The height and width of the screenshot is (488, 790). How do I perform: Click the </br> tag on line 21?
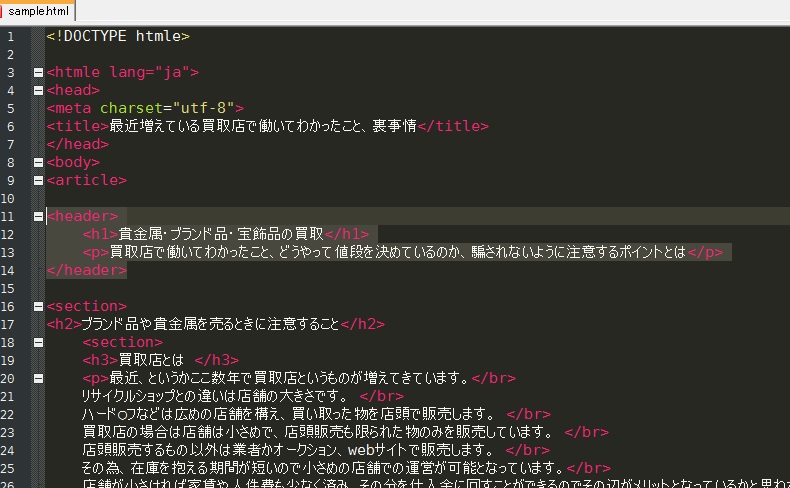click(x=382, y=397)
